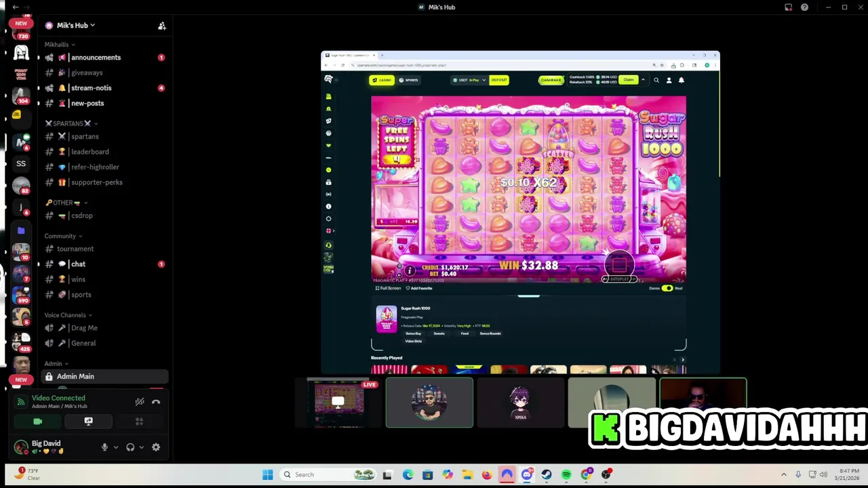Open Firefox from the taskbar
868x488 pixels.
click(x=487, y=474)
